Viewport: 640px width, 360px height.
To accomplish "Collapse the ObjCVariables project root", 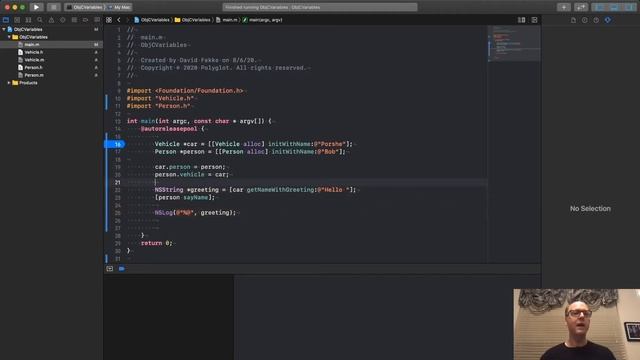I will point(4,29).
